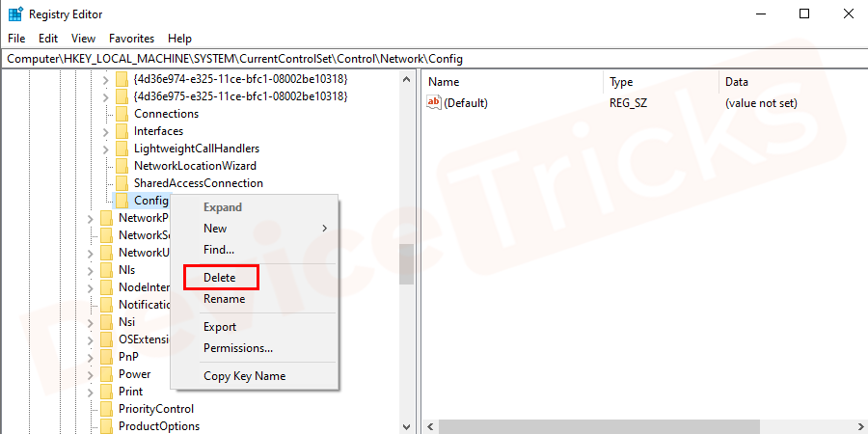Open the Help menu
The width and height of the screenshot is (868, 434).
point(180,39)
